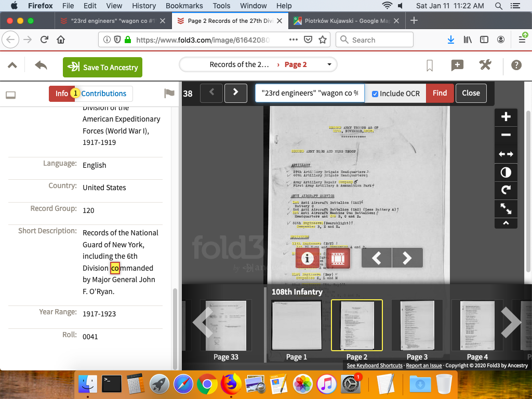532x399 pixels.
Task: Click the zoom out minus icon
Action: (506, 135)
